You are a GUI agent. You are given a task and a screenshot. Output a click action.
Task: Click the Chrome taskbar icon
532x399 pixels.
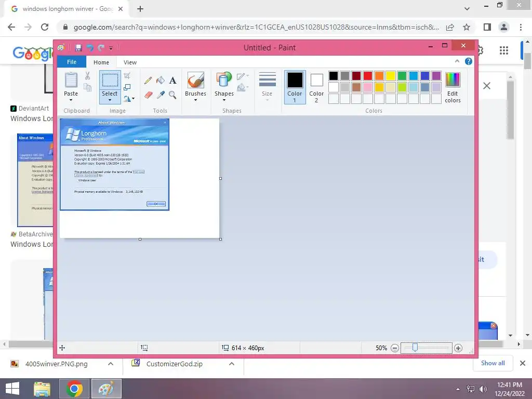pyautogui.click(x=74, y=389)
